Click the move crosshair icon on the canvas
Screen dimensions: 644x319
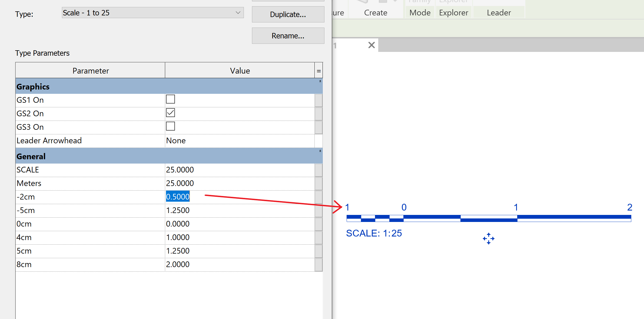[488, 238]
